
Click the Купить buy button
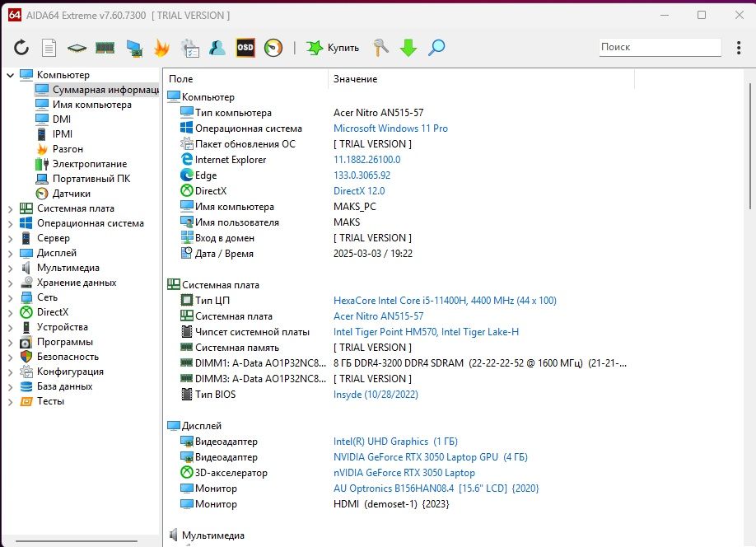point(333,47)
